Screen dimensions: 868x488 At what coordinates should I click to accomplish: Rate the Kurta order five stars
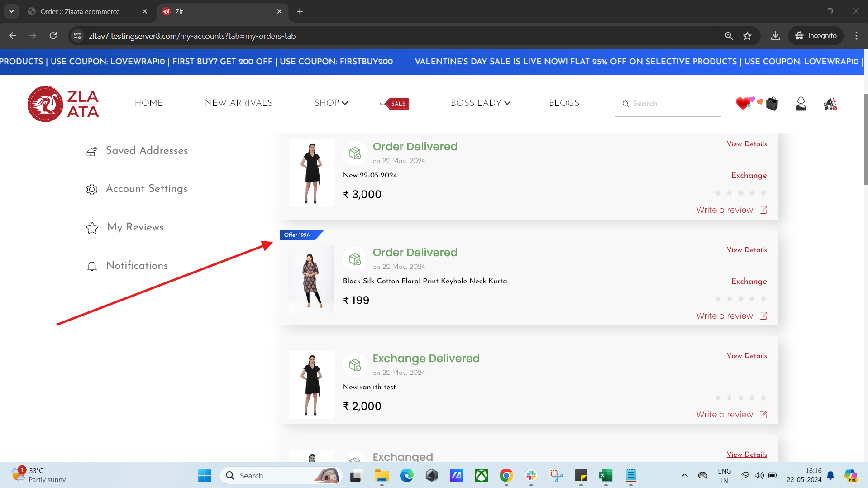coord(763,299)
